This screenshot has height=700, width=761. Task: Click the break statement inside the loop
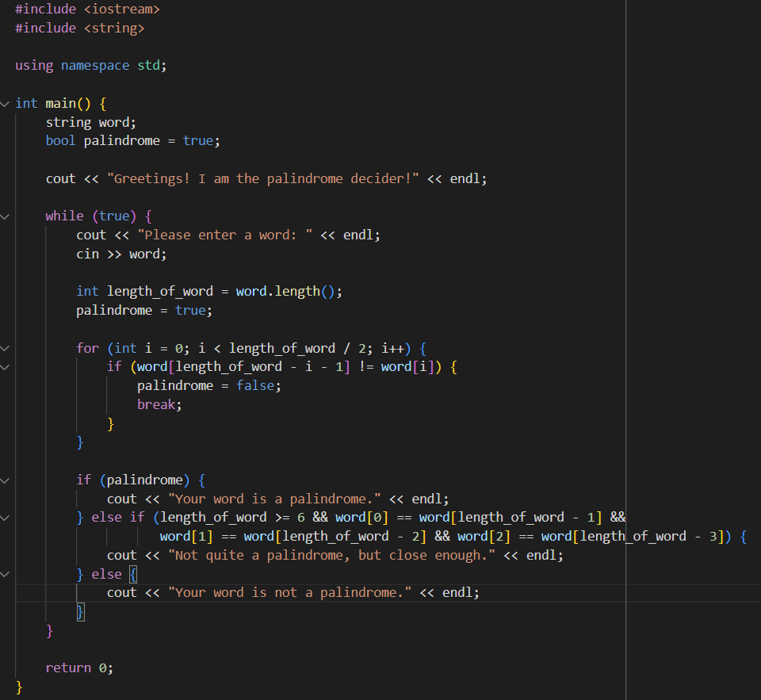click(156, 404)
